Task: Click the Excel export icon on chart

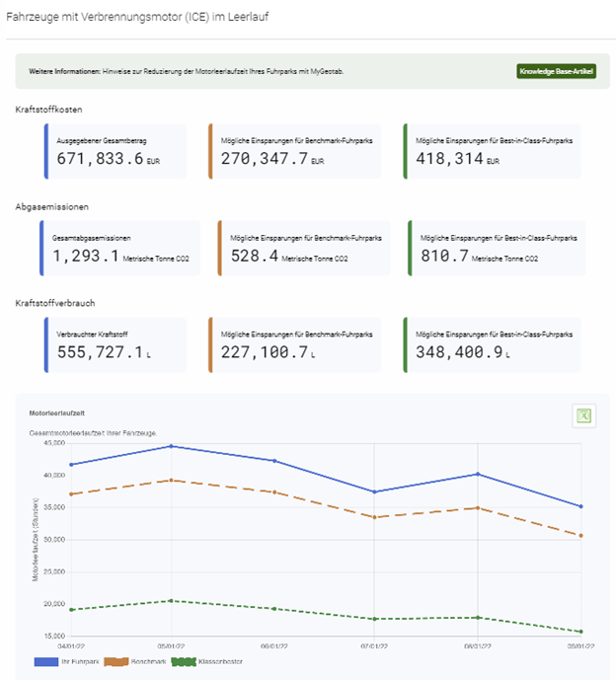Action: pos(583,416)
